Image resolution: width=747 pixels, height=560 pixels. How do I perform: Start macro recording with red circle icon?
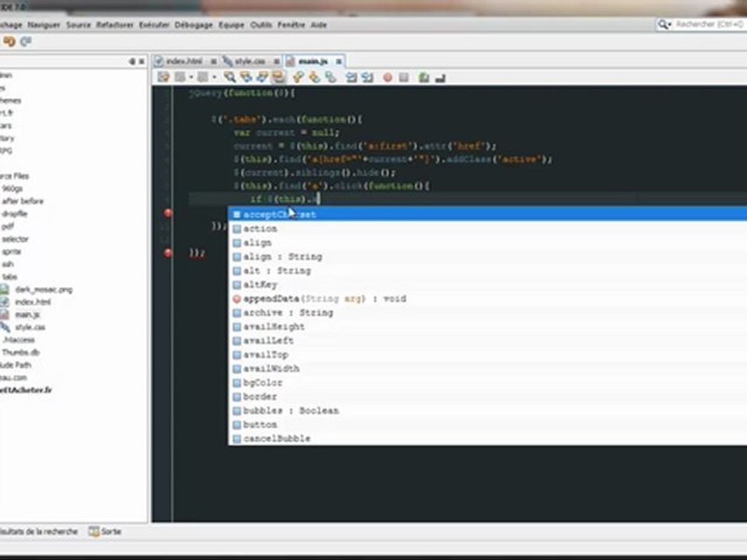tap(388, 77)
